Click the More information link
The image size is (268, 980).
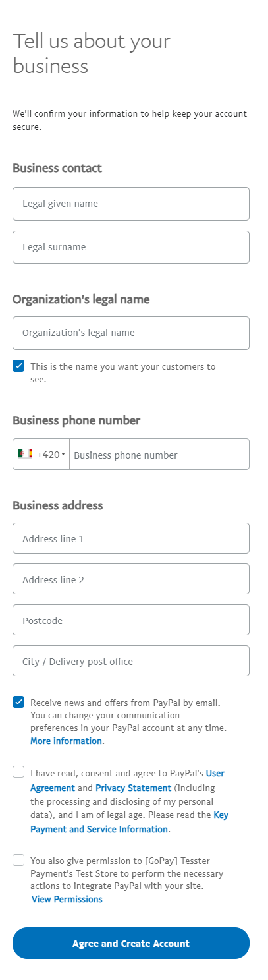pyautogui.click(x=67, y=741)
